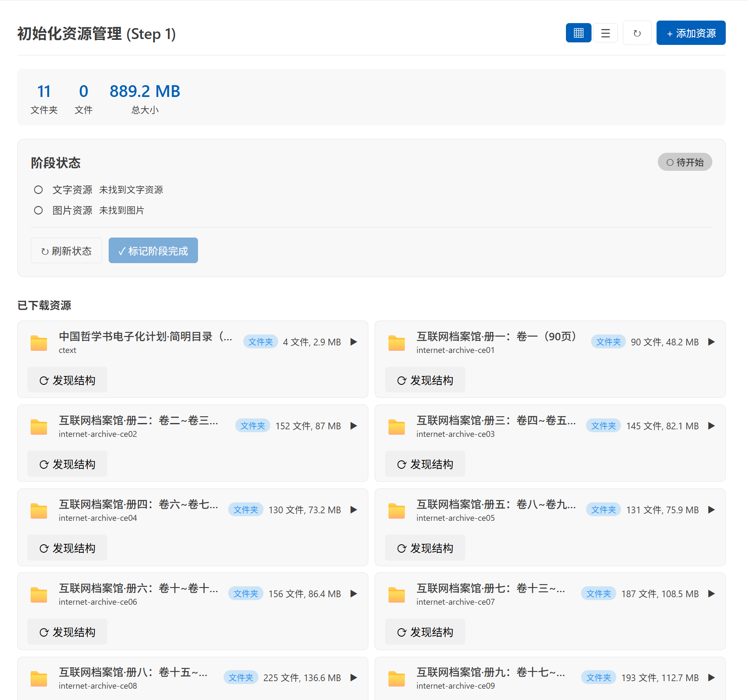Click the 11 文件夹 counter
The image size is (748, 700).
(x=44, y=99)
